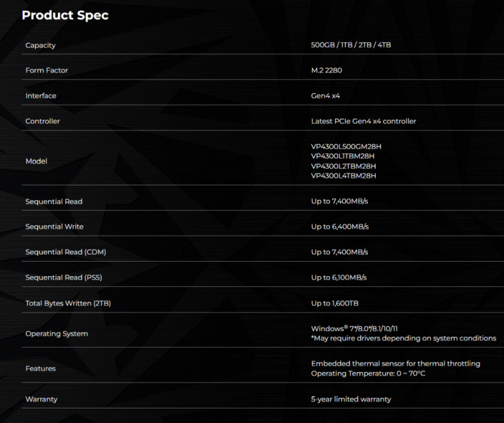Select the Latest PCIe Gen4 x4 controller text
Screen dimensions: 504x423
[x=364, y=121]
